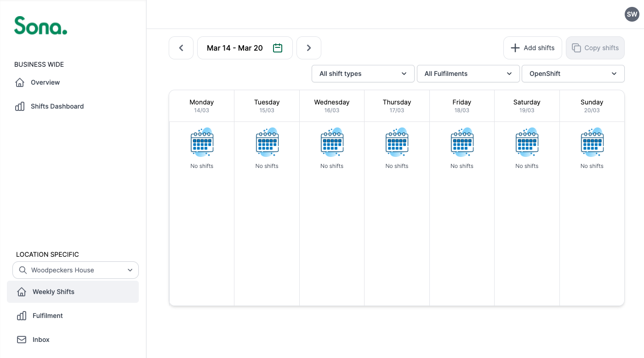Advance to next week with right arrow

click(309, 48)
